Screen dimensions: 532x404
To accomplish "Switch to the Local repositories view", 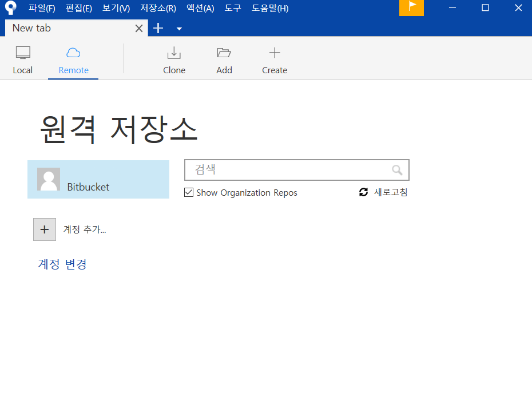I will click(x=23, y=61).
